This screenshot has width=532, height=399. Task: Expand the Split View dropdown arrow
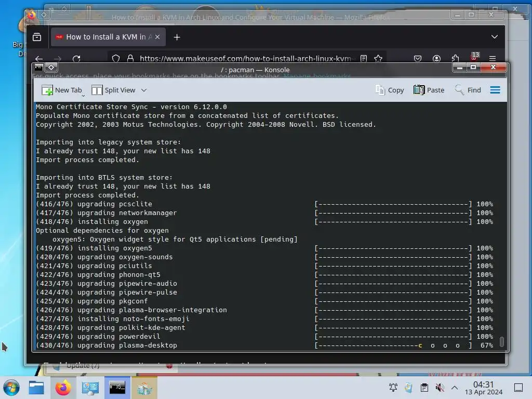[144, 90]
